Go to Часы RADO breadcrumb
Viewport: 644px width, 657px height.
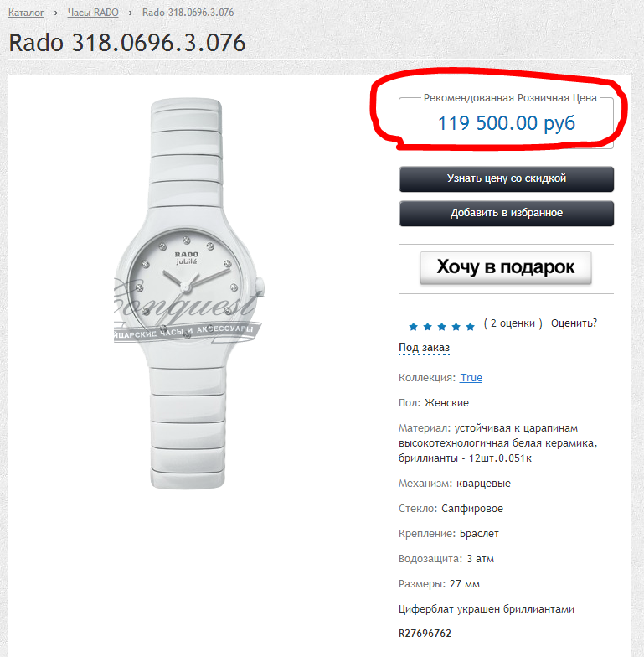click(93, 13)
